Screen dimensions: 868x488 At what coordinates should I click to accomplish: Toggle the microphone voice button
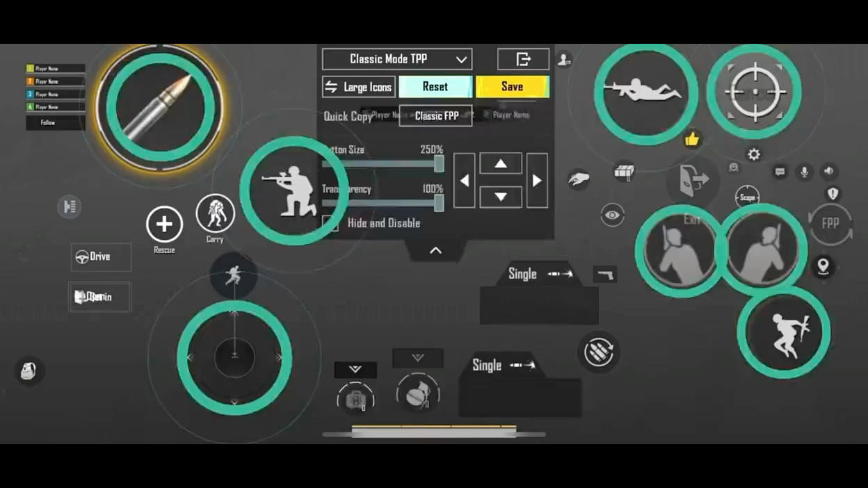tap(805, 172)
